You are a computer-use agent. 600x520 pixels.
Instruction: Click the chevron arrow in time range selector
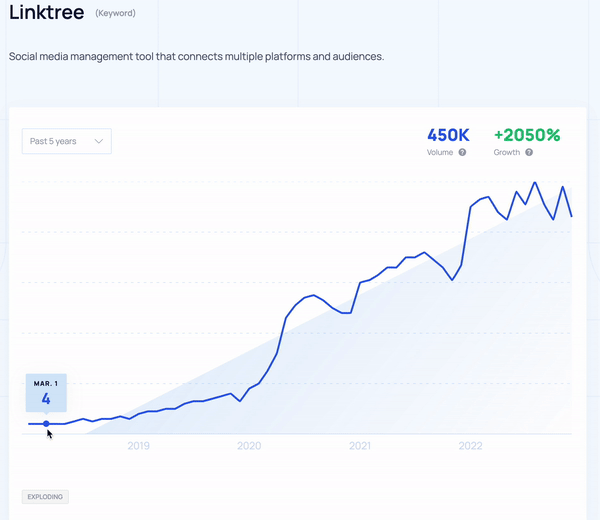coord(99,141)
